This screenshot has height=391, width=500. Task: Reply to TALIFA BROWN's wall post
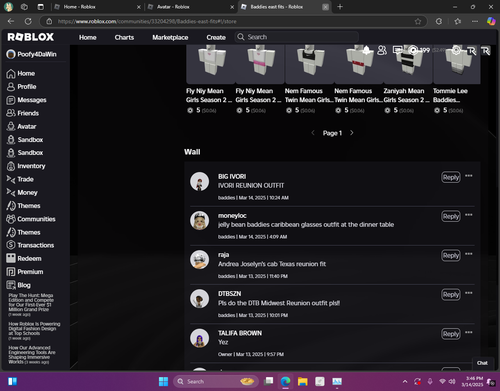(451, 334)
